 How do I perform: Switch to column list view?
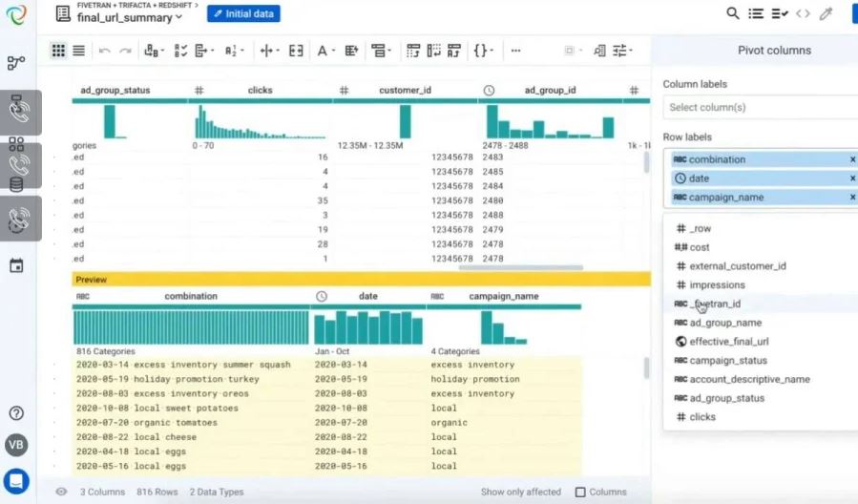click(79, 51)
